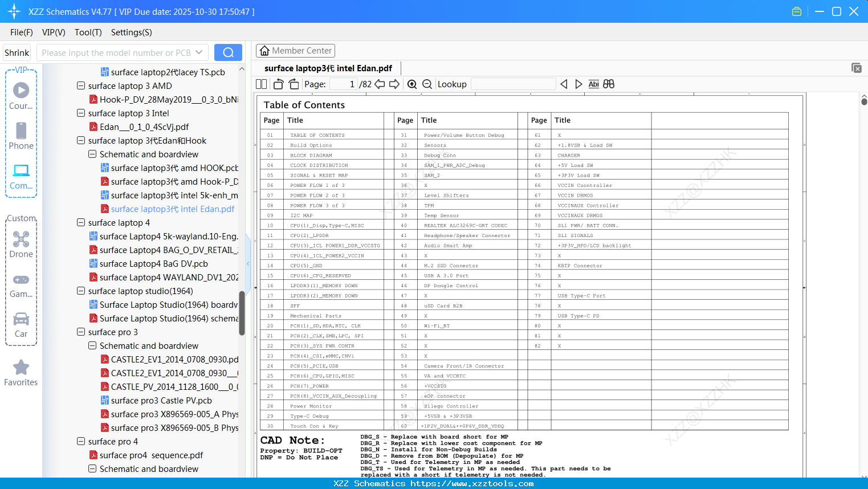Open the Tool(T) menu
The height and width of the screenshot is (489, 868).
tap(88, 32)
